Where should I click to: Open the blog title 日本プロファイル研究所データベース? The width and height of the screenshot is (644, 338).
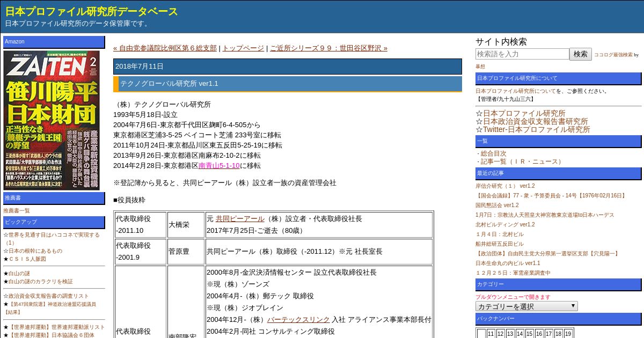pos(91,12)
